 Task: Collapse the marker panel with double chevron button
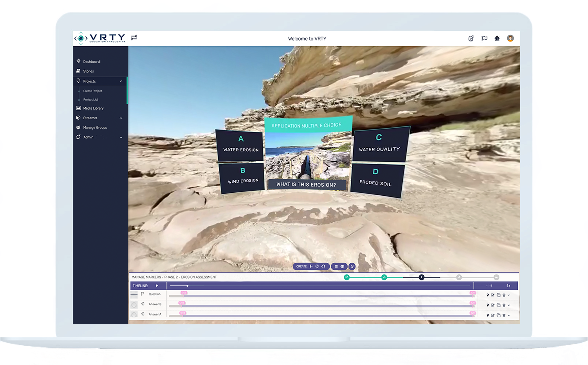point(352,266)
